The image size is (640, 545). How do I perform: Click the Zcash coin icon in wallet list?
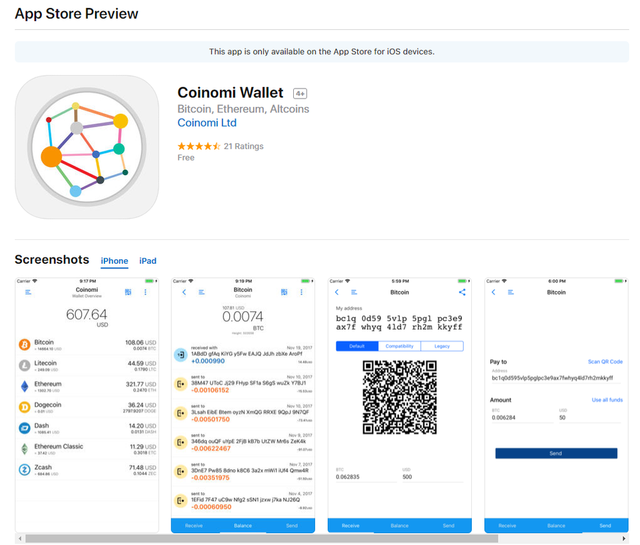pos(24,469)
